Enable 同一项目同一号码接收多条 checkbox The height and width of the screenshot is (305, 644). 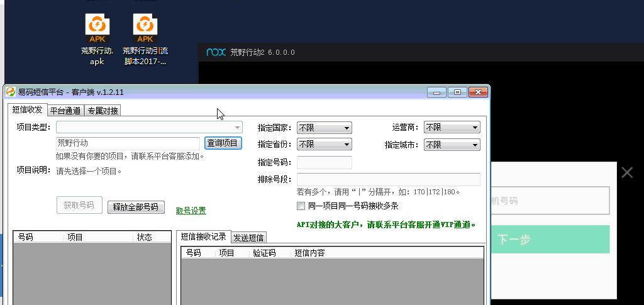[x=301, y=206]
